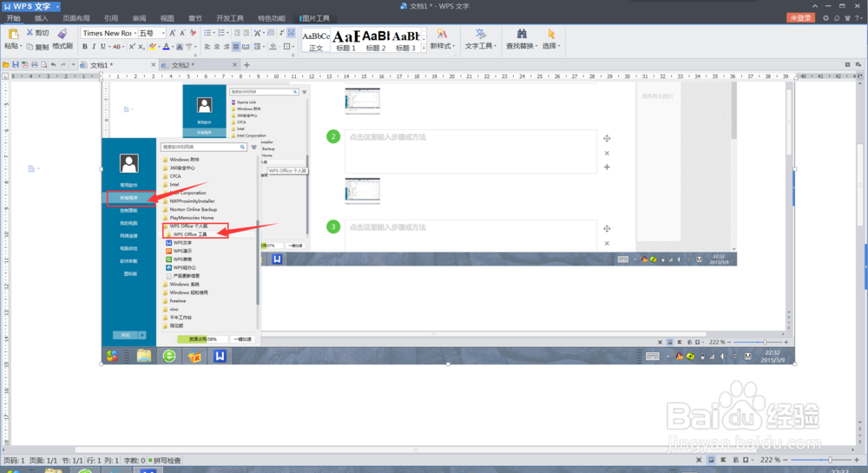This screenshot has width=868, height=473.
Task: Expand the WPS 文字 application menu arrow
Action: (57, 6)
